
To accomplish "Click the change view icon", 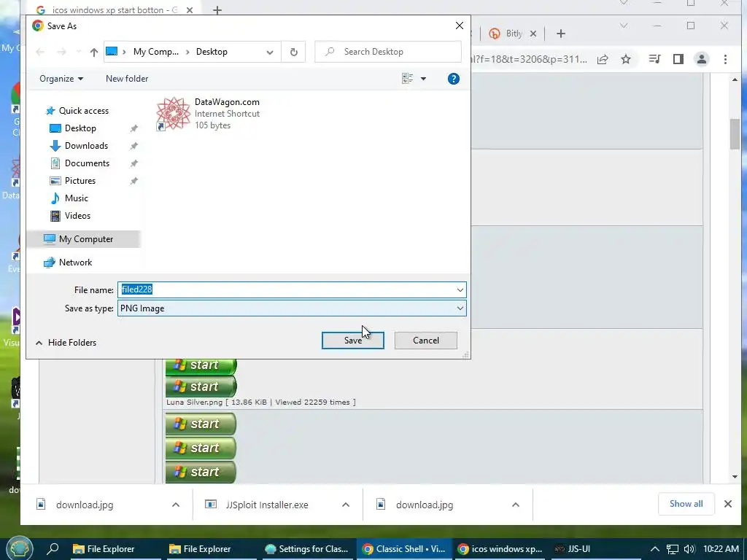I will point(407,79).
